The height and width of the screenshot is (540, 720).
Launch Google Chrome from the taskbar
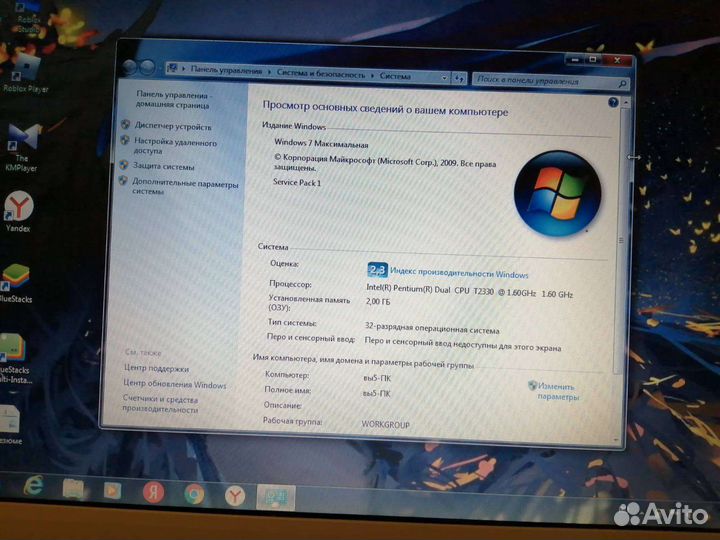click(x=194, y=493)
